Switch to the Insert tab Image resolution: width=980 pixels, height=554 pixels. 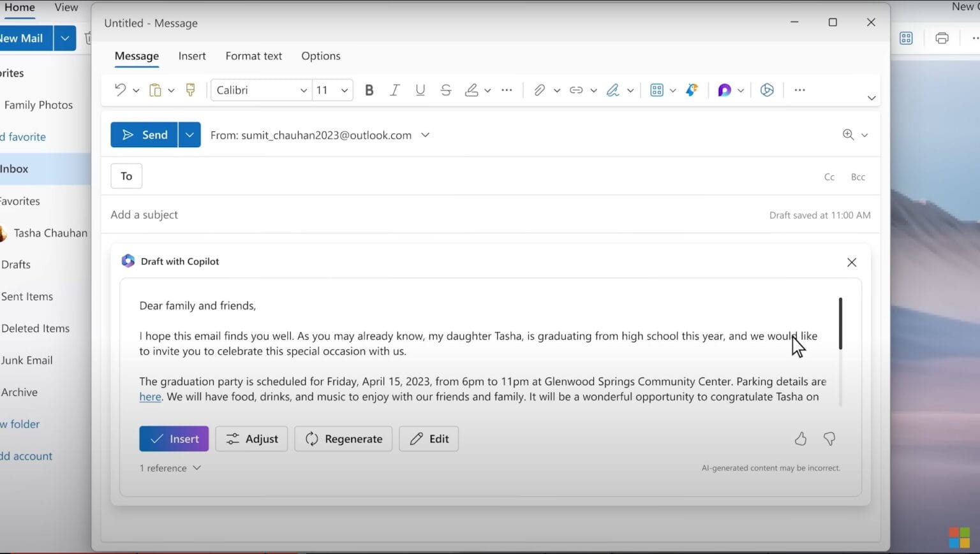pos(192,56)
